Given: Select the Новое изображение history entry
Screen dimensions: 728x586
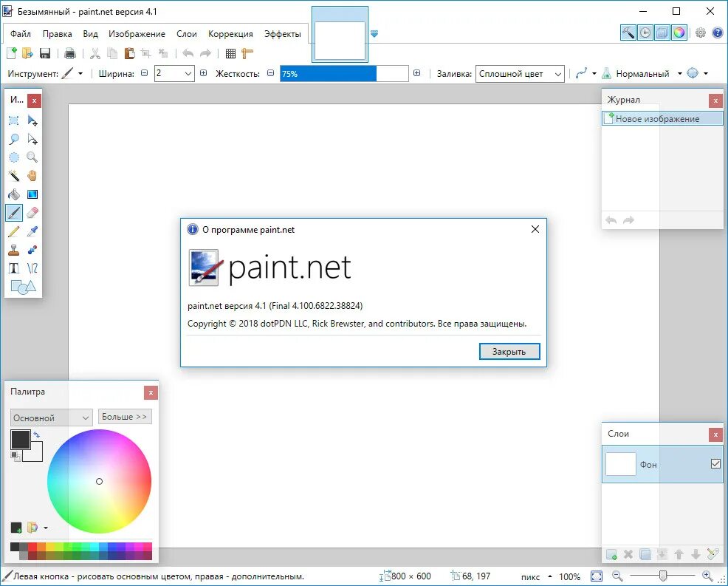Looking at the screenshot, I should 662,118.
